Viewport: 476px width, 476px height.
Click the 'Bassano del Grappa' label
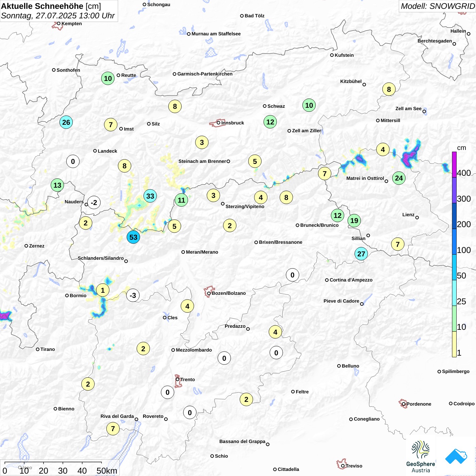pos(242,441)
